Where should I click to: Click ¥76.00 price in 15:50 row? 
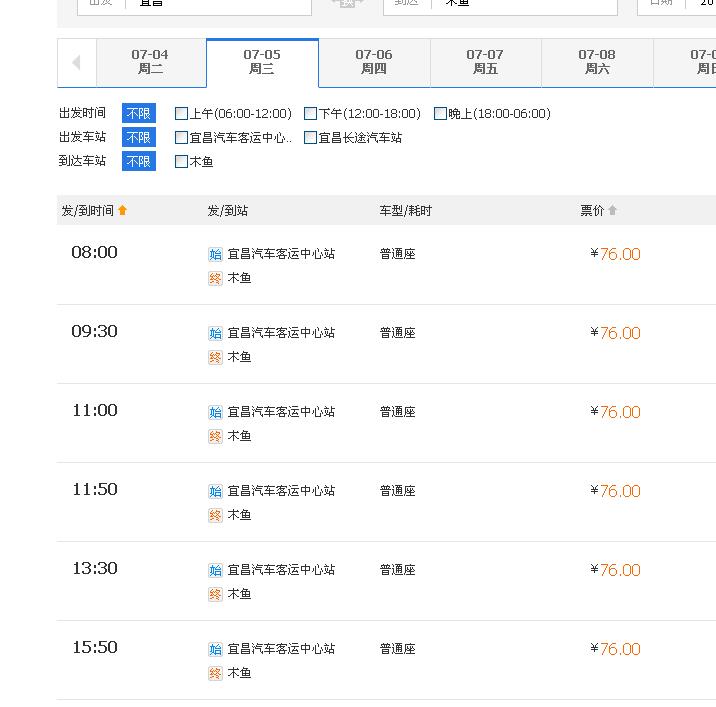(x=615, y=649)
